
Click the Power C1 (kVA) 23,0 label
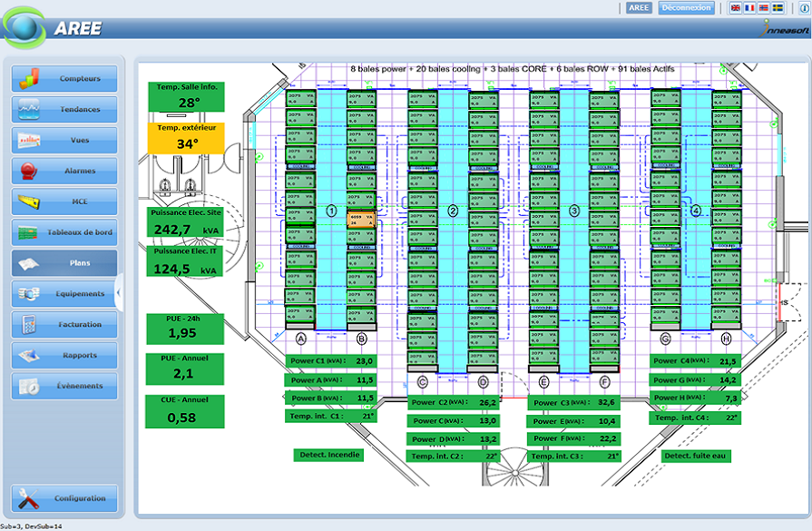[331, 361]
